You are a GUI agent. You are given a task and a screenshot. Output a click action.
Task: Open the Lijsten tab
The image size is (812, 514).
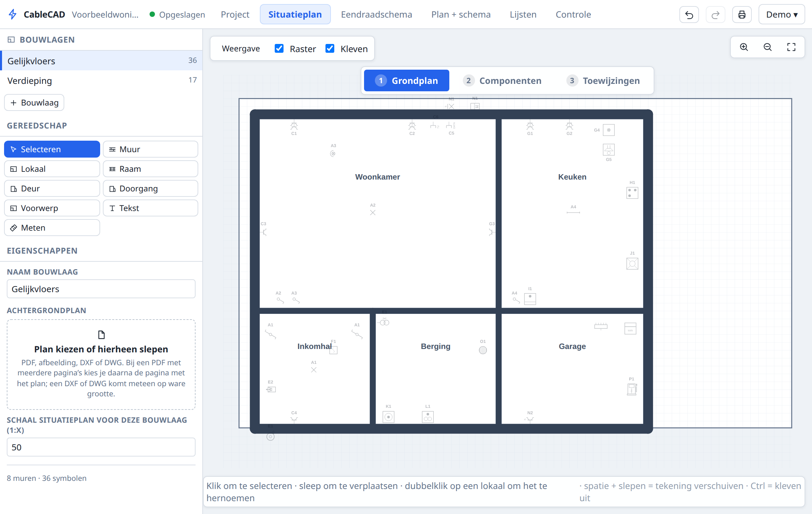pyautogui.click(x=523, y=15)
